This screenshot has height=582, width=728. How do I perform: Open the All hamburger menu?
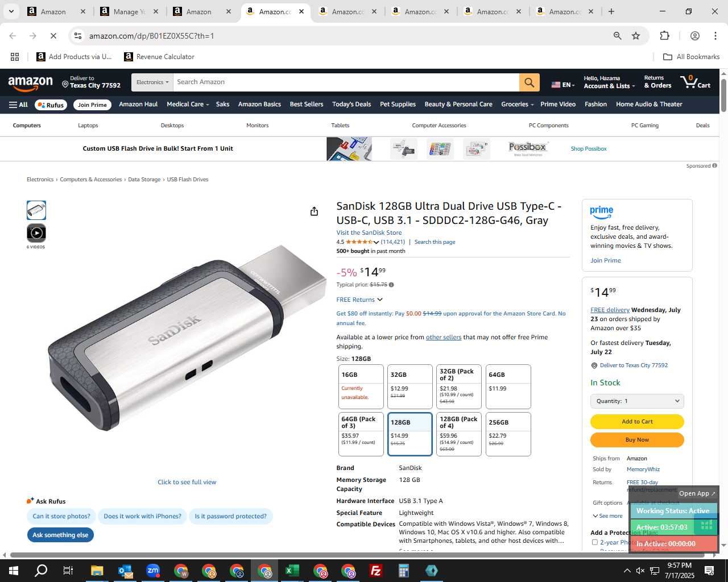18,105
